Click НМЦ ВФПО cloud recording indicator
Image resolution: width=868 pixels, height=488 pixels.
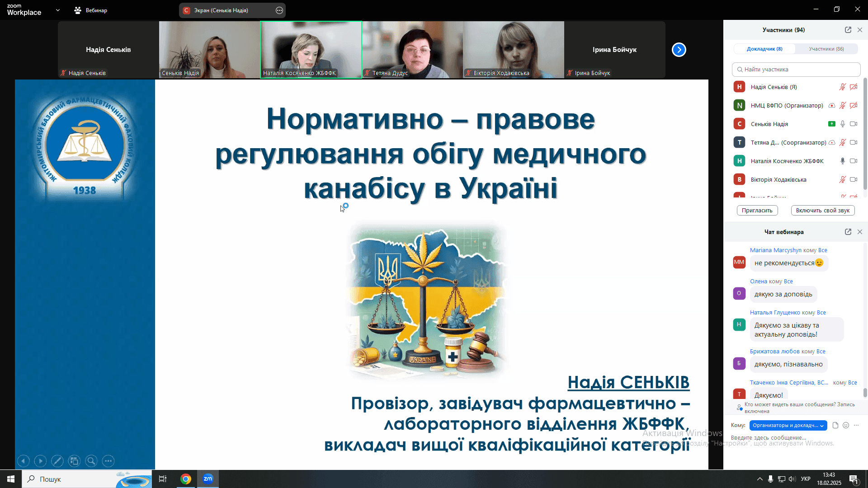pyautogui.click(x=832, y=105)
